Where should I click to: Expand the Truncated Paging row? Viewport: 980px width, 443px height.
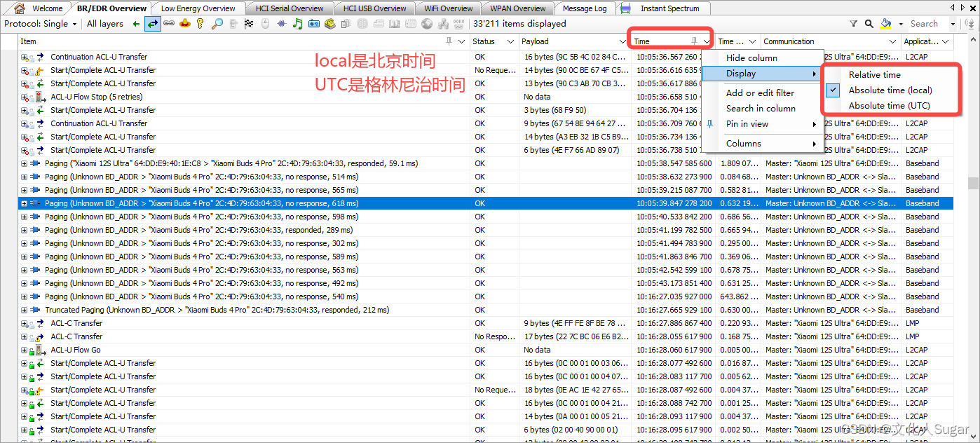pos(24,310)
